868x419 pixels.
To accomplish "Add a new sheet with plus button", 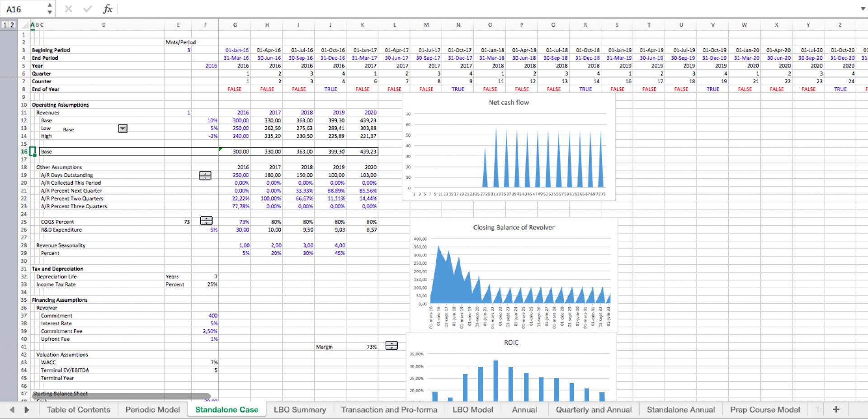I will coord(836,409).
